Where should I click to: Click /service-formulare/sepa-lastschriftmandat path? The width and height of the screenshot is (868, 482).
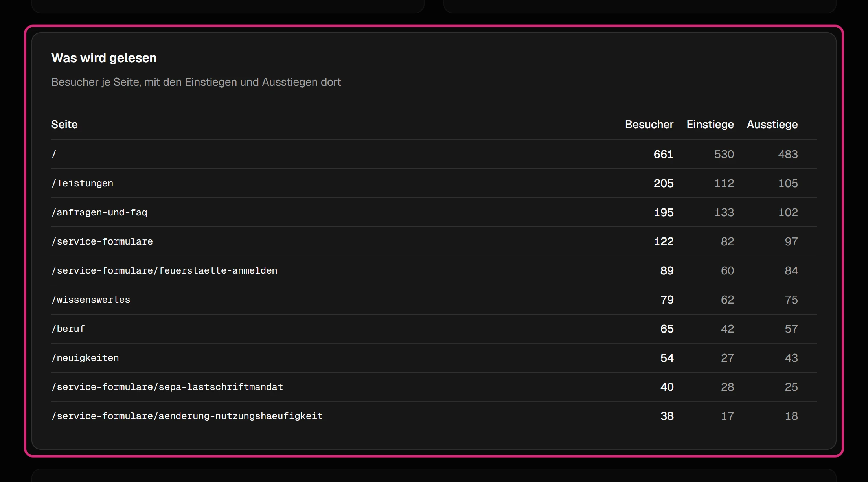[x=167, y=387]
